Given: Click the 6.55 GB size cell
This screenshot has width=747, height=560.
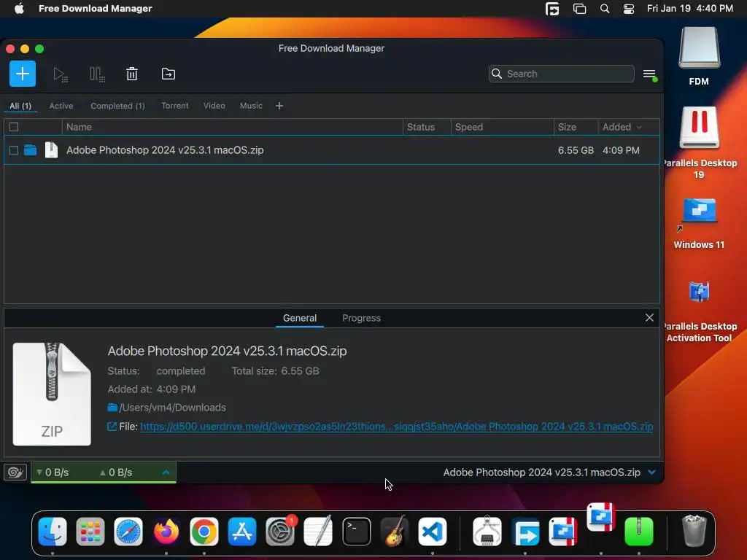Looking at the screenshot, I should pyautogui.click(x=576, y=150).
